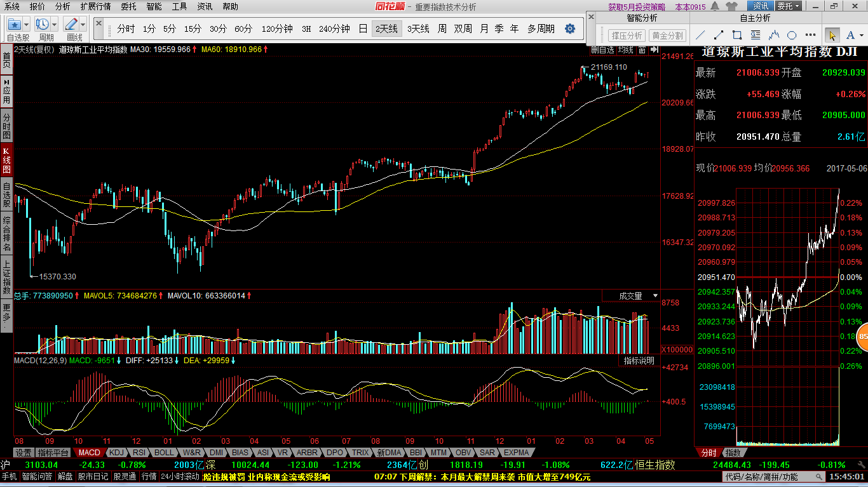Click the 黄金分割 button

point(667,36)
